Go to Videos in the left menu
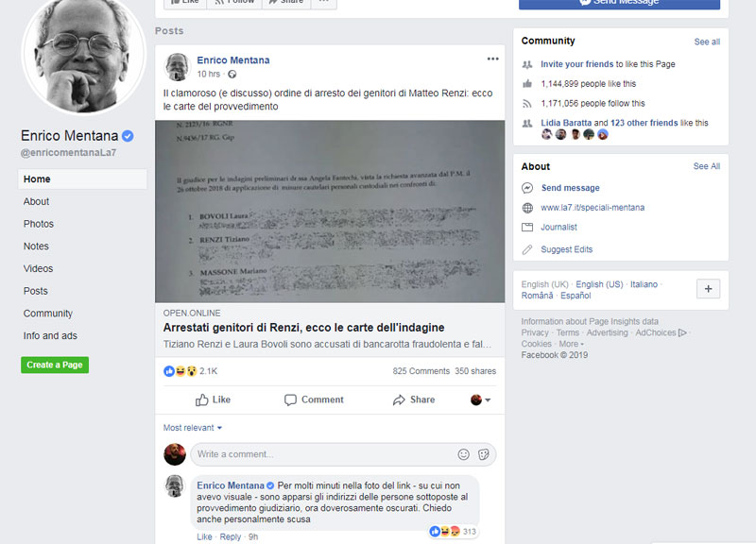756x544 pixels. point(38,268)
